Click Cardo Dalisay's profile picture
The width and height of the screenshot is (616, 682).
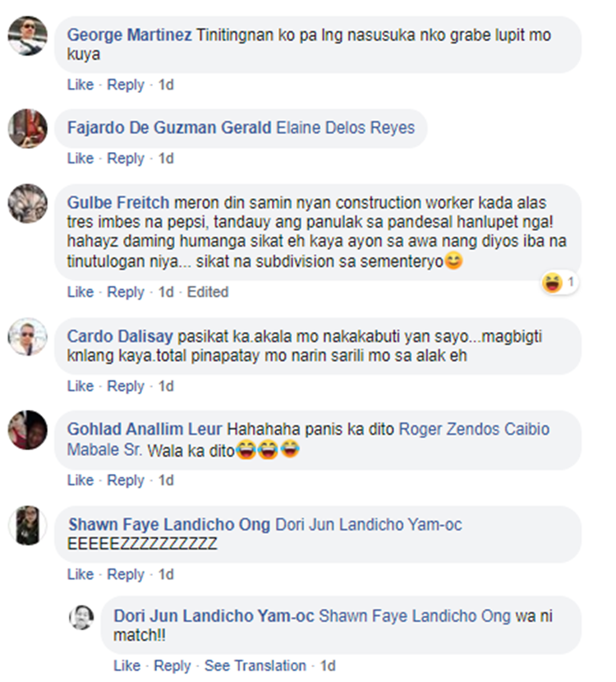27,337
